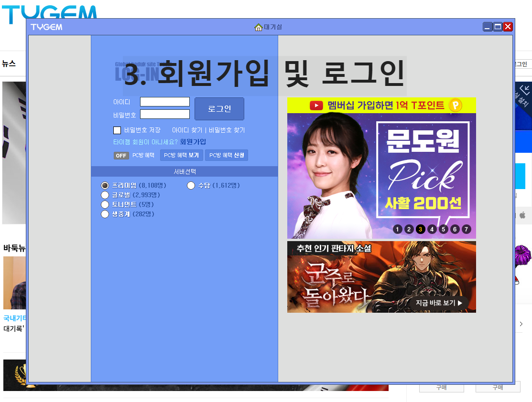This screenshot has height=402, width=532.
Task: Click the gold P point coin icon
Action: pyautogui.click(x=456, y=105)
